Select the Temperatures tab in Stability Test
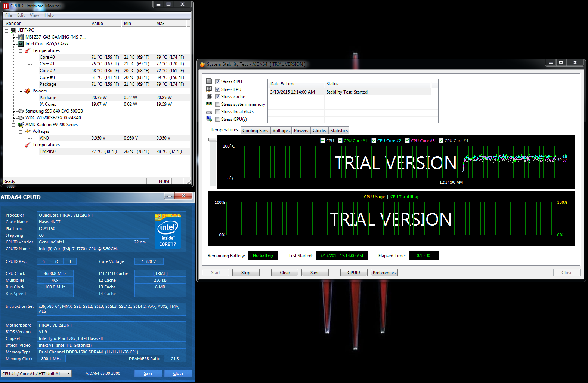 point(224,130)
